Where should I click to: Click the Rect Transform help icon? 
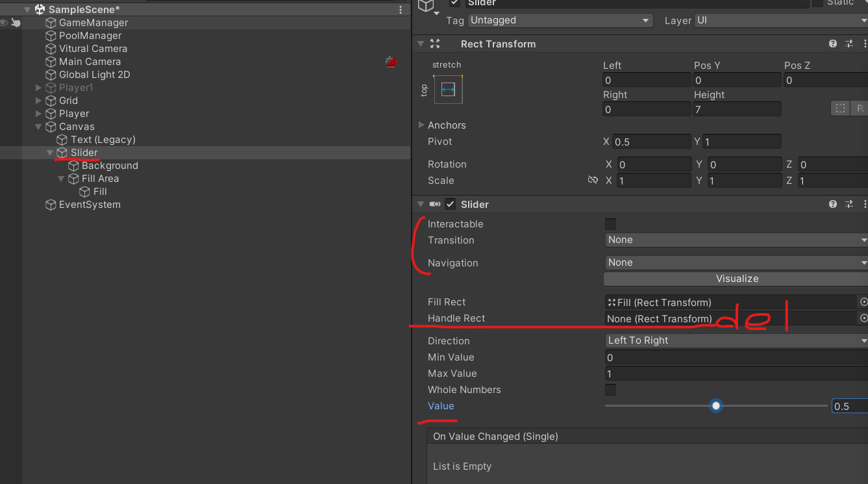(x=833, y=44)
